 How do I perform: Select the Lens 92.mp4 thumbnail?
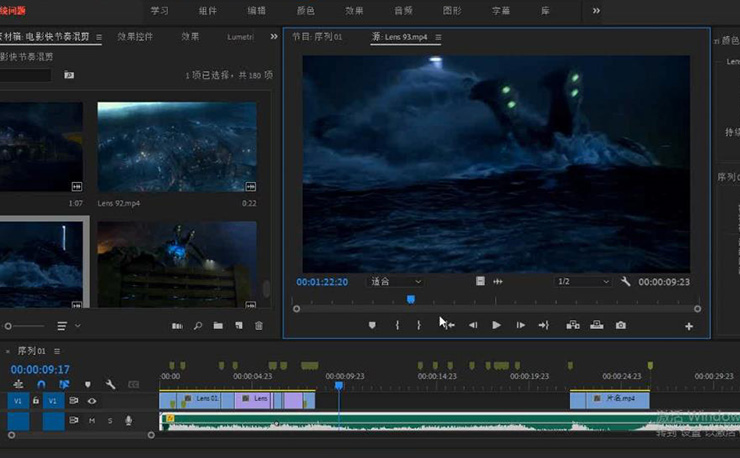coord(177,147)
